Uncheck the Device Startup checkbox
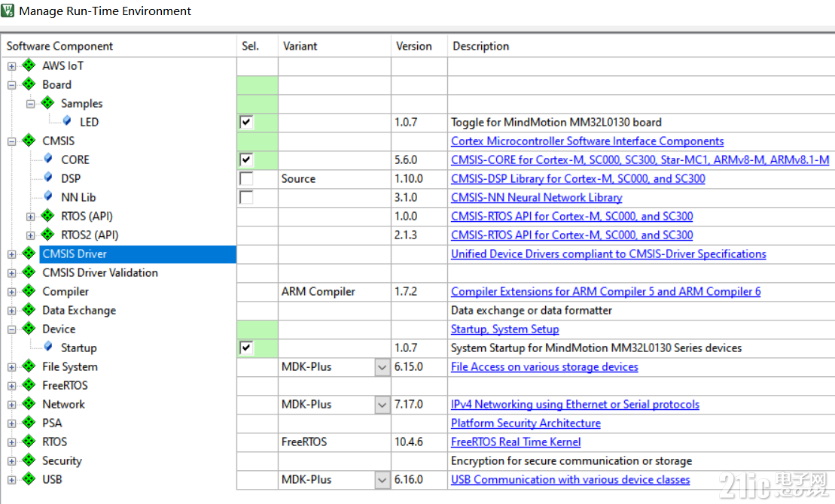Screen dimensions: 835x504 coord(246,348)
